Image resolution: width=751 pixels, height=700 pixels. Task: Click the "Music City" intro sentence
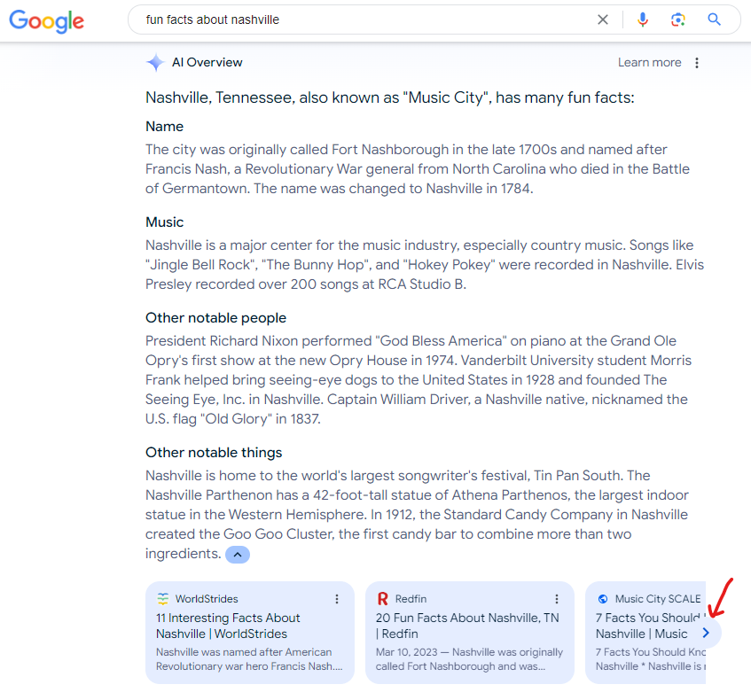click(x=390, y=97)
